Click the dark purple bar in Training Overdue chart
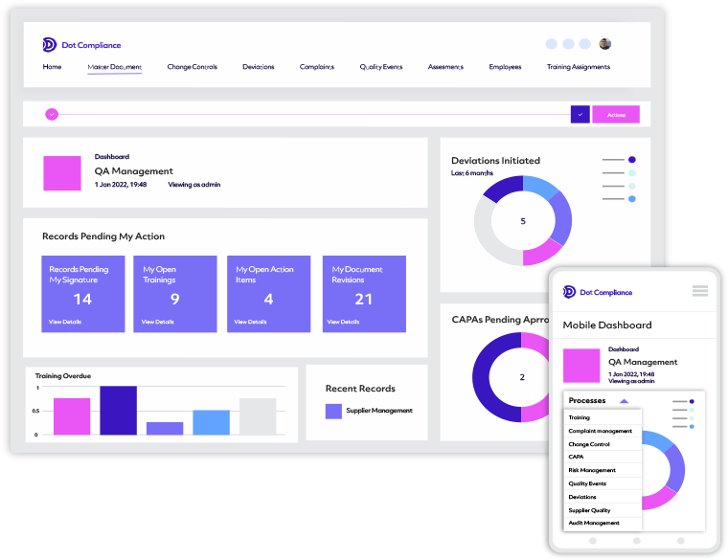 119,411
